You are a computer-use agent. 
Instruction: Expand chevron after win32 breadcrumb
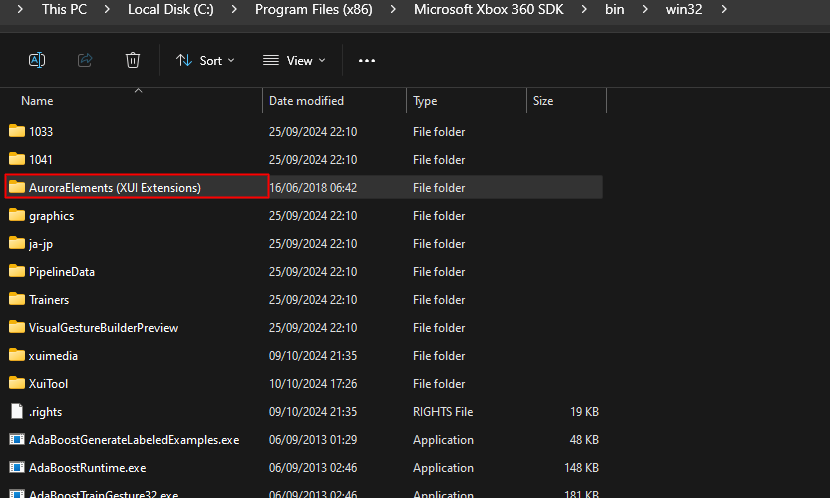724,10
